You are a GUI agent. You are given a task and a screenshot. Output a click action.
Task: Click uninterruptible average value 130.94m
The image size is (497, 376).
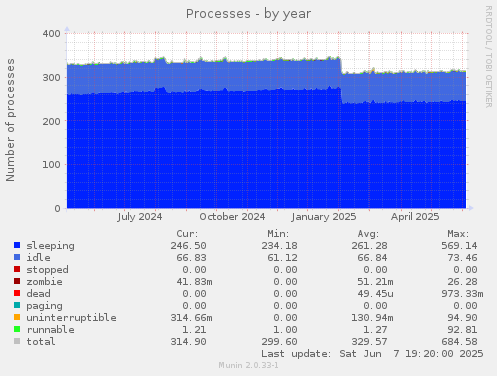coord(372,318)
